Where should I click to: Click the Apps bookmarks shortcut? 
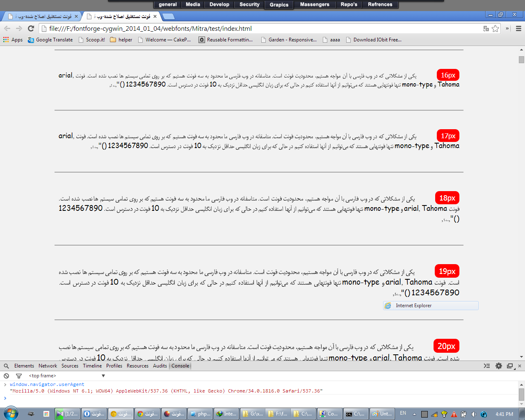pyautogui.click(x=13, y=40)
